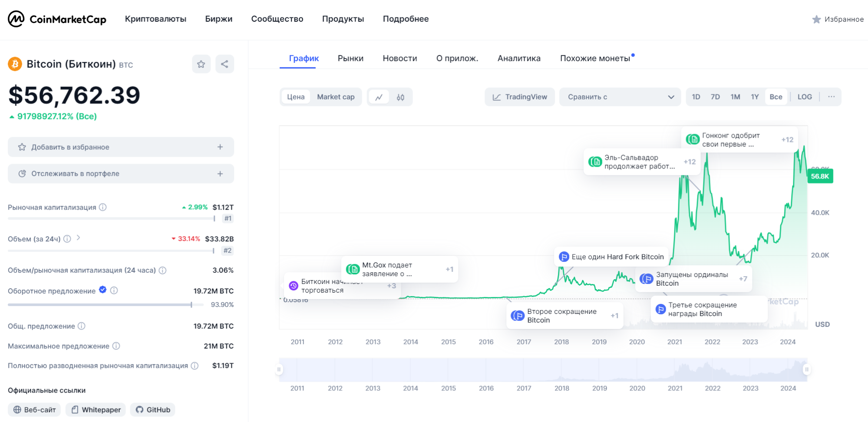Star Bitcoin next to its name
The width and height of the screenshot is (868, 422).
point(201,64)
